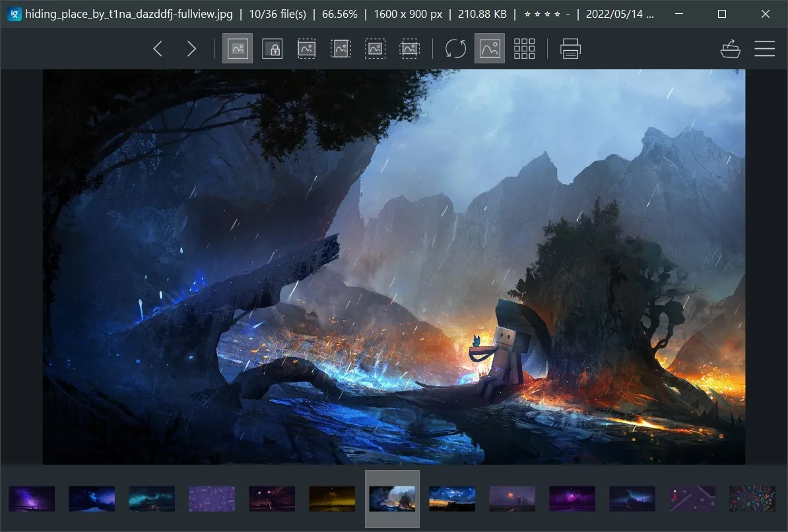
Task: Open the teal aurora clouds thumbnail
Action: [x=152, y=498]
